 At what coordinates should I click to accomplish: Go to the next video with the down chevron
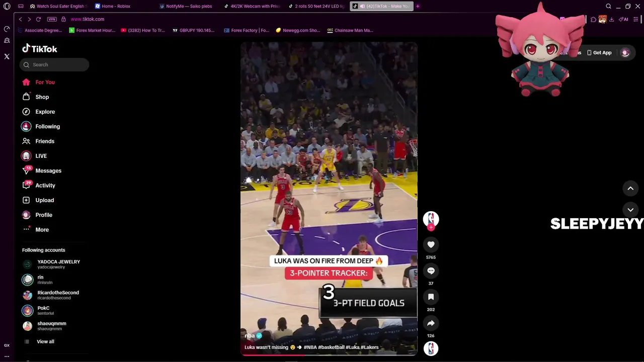pos(630,210)
